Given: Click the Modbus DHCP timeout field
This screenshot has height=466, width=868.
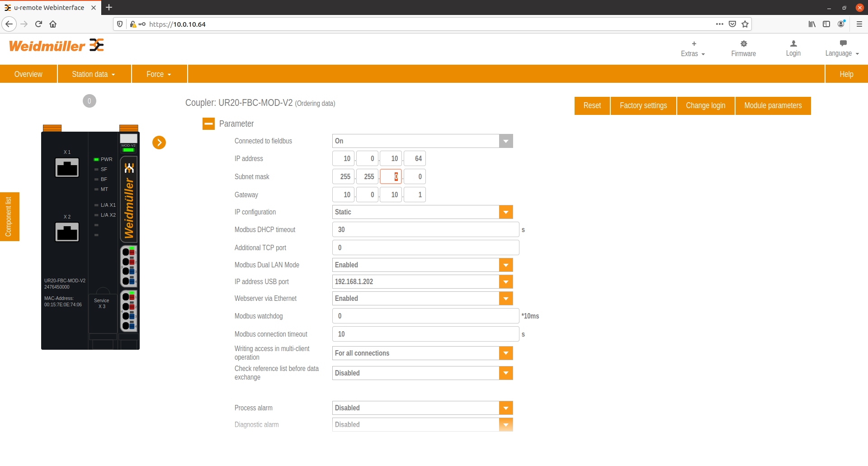Looking at the screenshot, I should tap(425, 230).
